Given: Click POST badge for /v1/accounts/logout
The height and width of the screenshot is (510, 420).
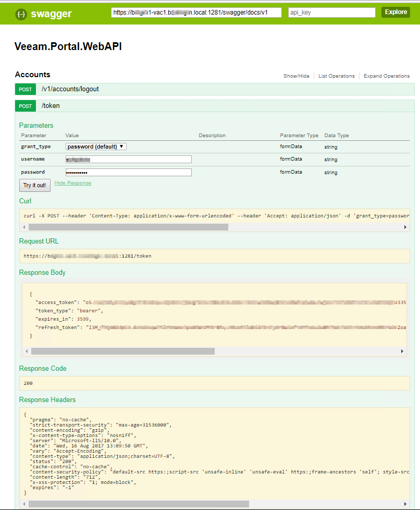Looking at the screenshot, I should tap(26, 89).
